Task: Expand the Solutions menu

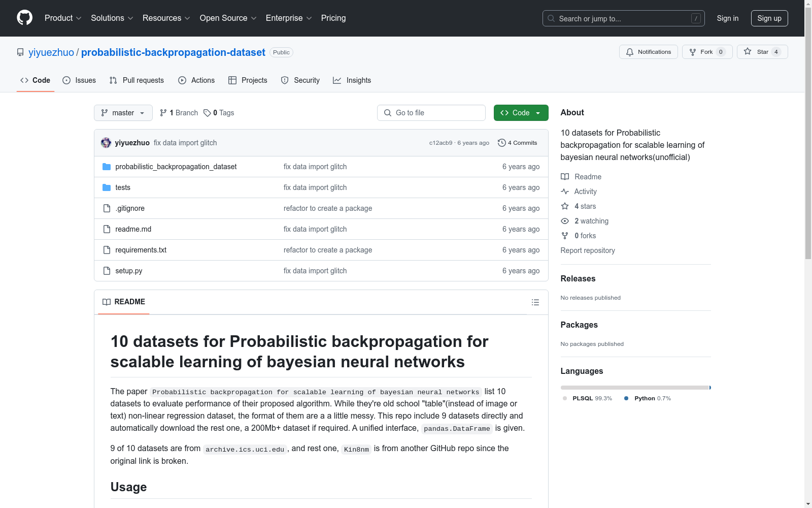Action: tap(112, 18)
